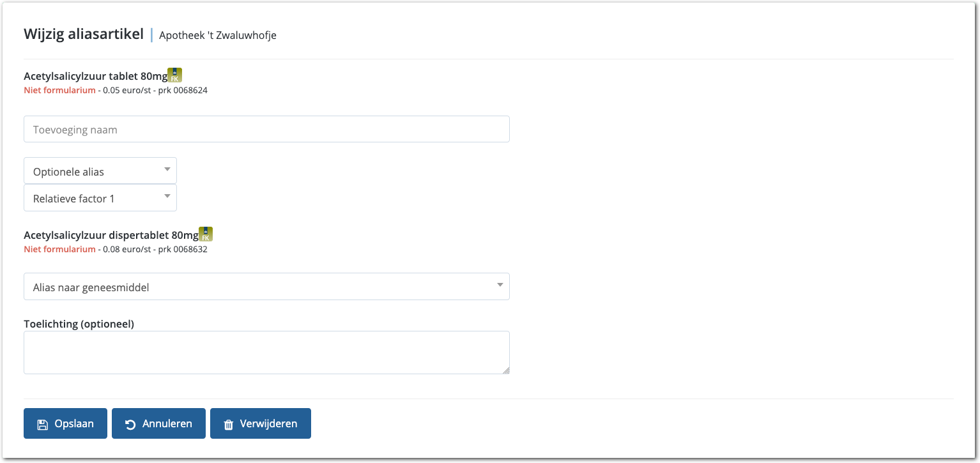Click the Niet formularium label under tablet 80mg

pos(59,91)
